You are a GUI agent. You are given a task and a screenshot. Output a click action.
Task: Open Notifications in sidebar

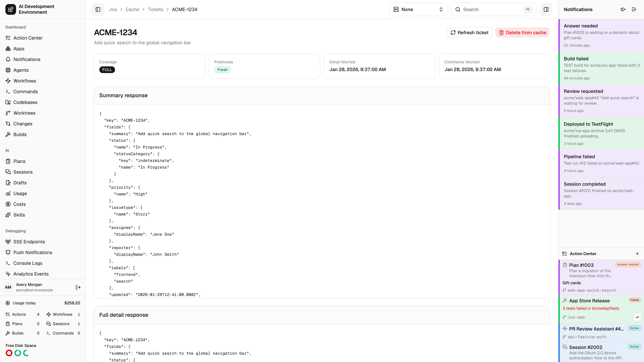point(43,59)
